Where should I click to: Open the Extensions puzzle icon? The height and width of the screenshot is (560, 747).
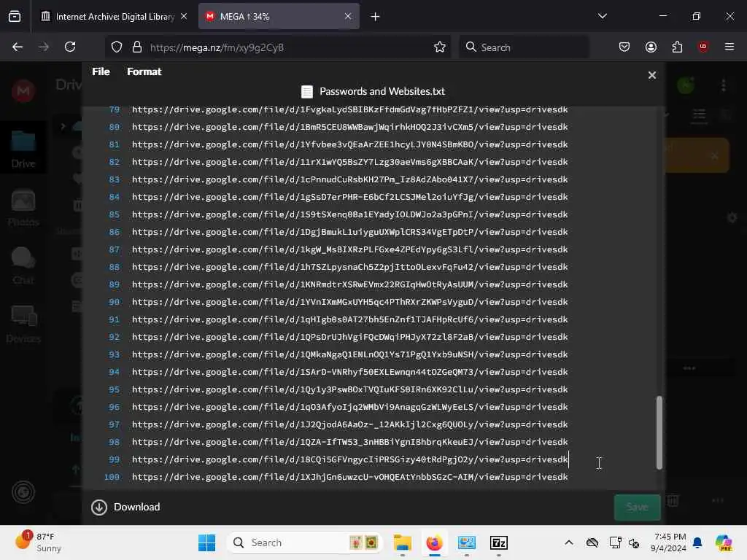pos(677,47)
